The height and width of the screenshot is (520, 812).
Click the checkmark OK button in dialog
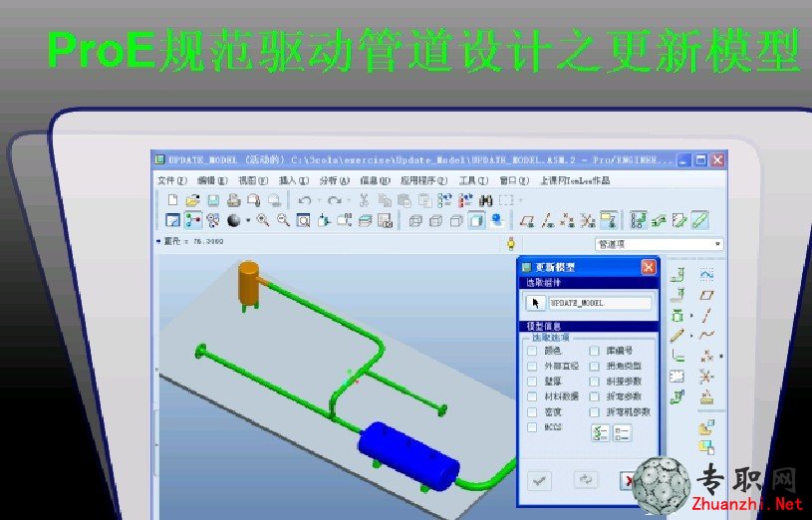tap(539, 480)
